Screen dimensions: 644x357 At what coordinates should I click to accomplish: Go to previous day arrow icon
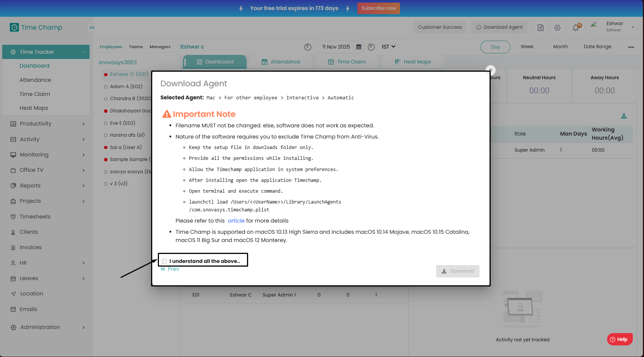(307, 47)
